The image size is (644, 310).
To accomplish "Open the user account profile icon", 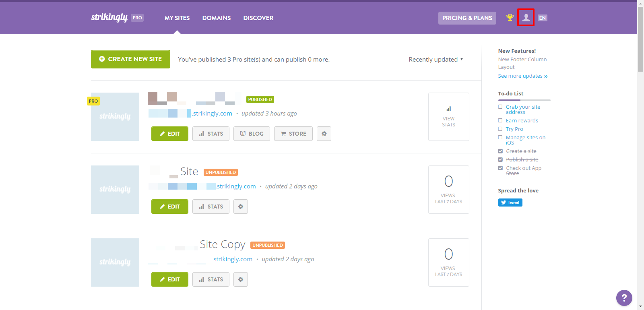I will coord(526,18).
